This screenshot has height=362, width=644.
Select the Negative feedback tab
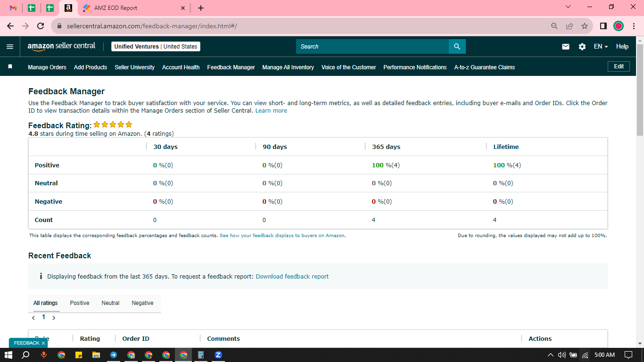pyautogui.click(x=142, y=303)
